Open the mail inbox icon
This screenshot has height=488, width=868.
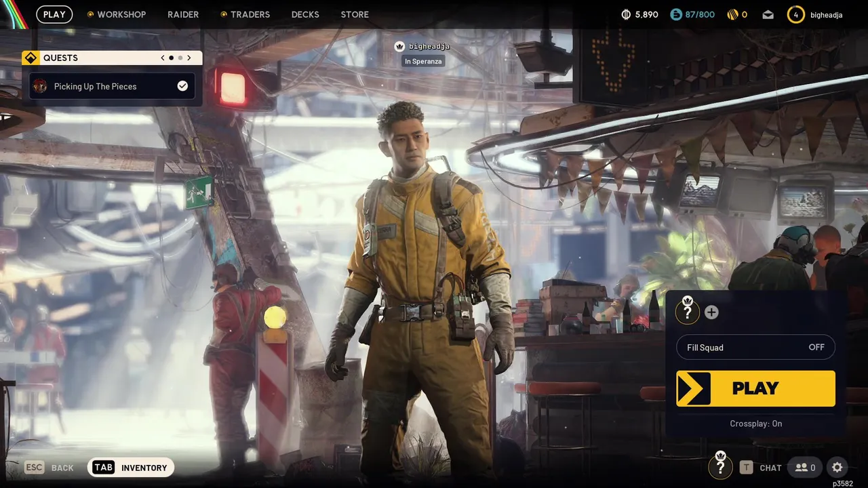(768, 14)
